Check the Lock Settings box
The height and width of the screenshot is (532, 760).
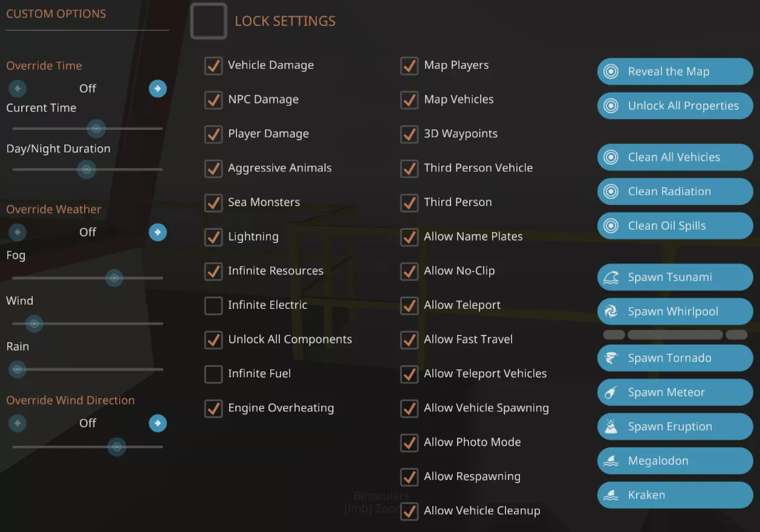coord(209,21)
